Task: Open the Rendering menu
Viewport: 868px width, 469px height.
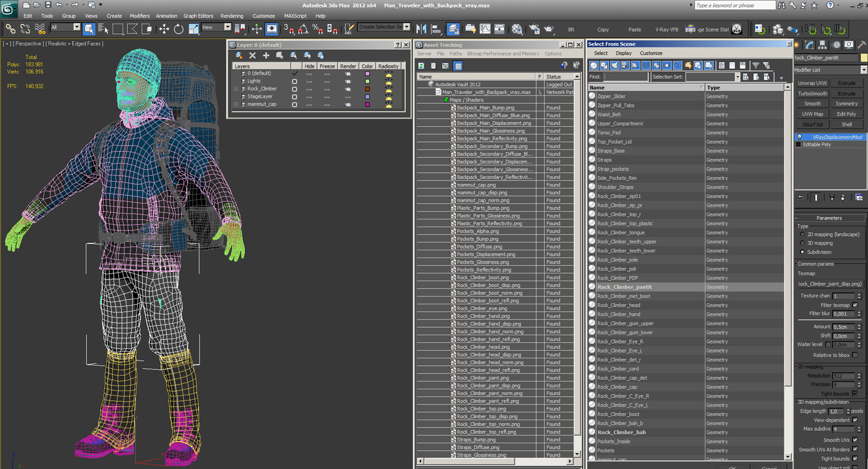Action: (232, 16)
